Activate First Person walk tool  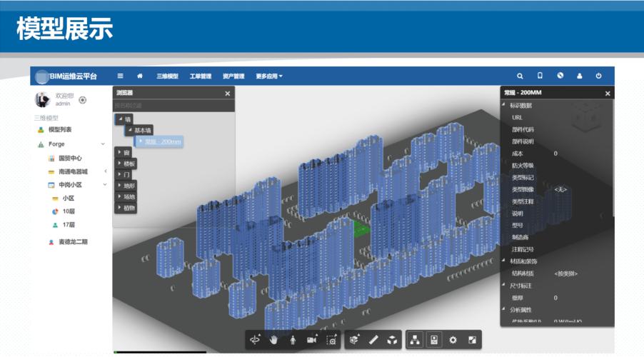click(293, 340)
